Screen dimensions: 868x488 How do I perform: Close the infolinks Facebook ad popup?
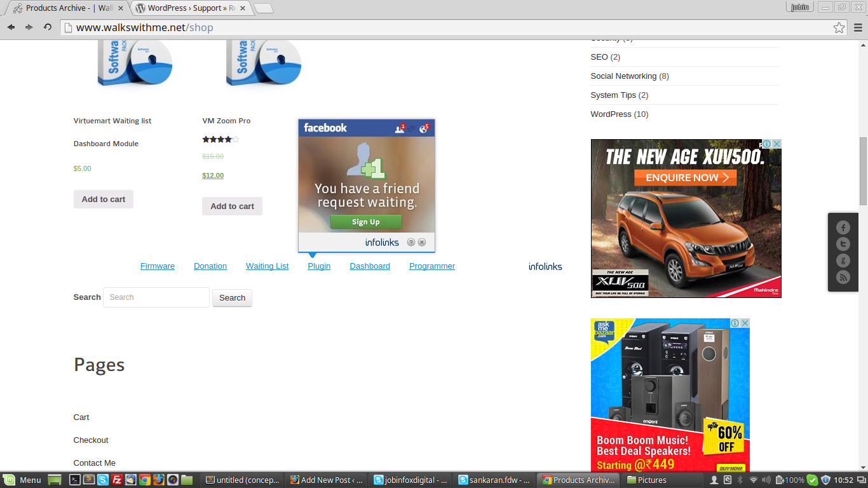coord(422,242)
